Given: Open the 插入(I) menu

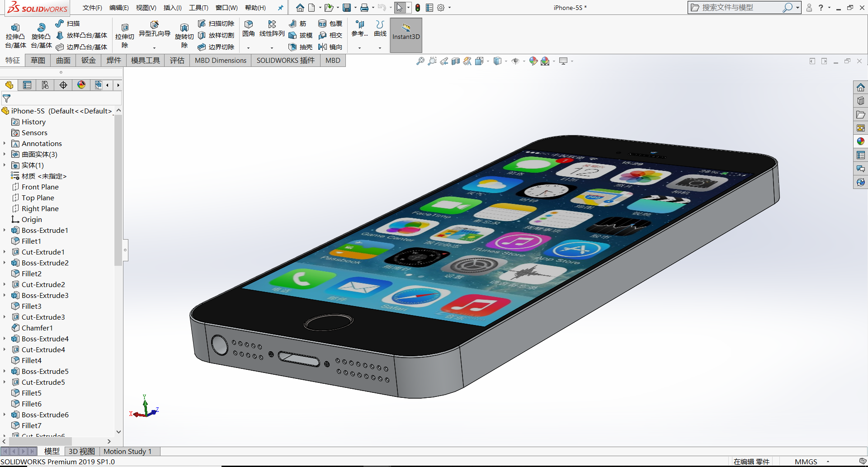Looking at the screenshot, I should coord(172,8).
